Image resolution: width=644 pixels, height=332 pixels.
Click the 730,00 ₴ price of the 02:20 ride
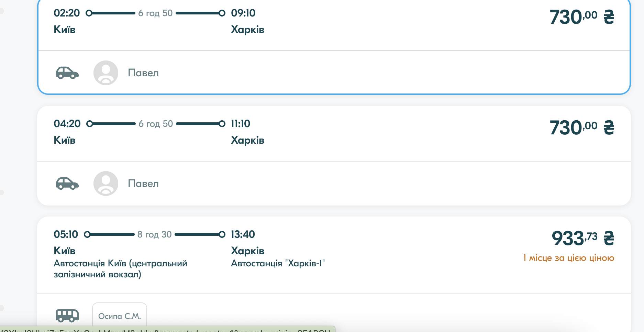[x=581, y=17]
